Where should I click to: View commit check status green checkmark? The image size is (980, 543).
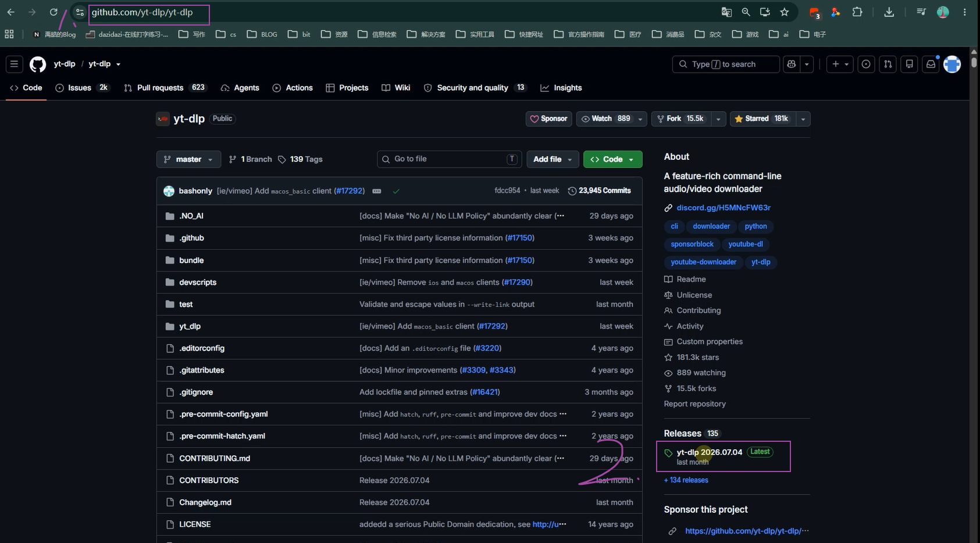[396, 191]
